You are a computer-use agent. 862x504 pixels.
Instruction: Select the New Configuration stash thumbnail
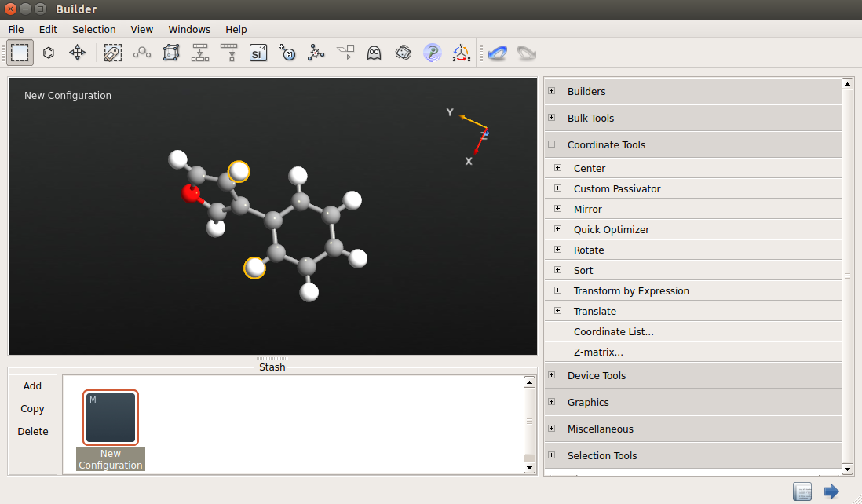point(111,418)
